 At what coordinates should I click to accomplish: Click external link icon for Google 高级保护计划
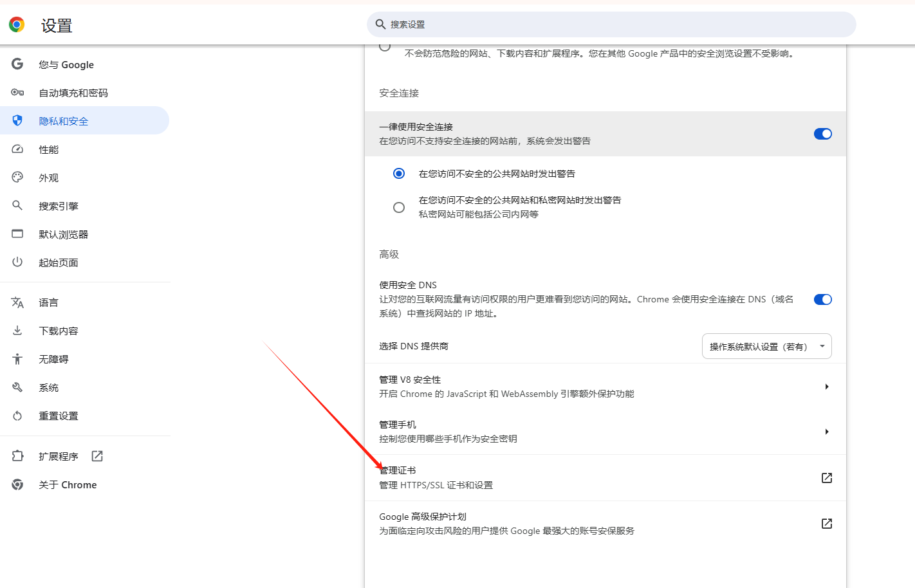coord(827,524)
